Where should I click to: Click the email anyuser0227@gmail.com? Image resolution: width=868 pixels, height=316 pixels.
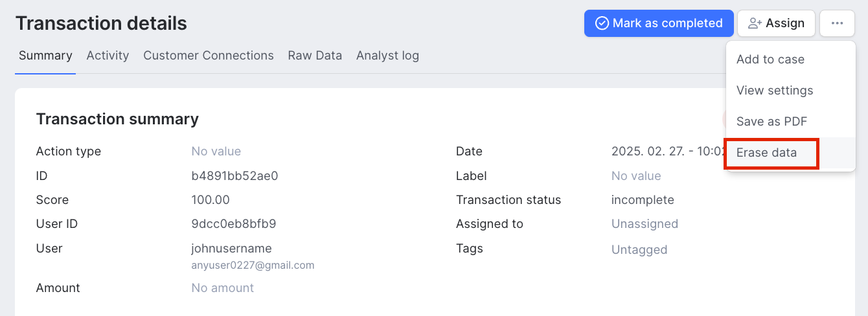[253, 265]
